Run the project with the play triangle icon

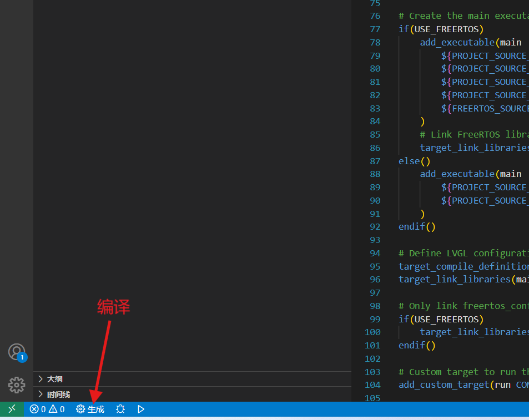[140, 409]
